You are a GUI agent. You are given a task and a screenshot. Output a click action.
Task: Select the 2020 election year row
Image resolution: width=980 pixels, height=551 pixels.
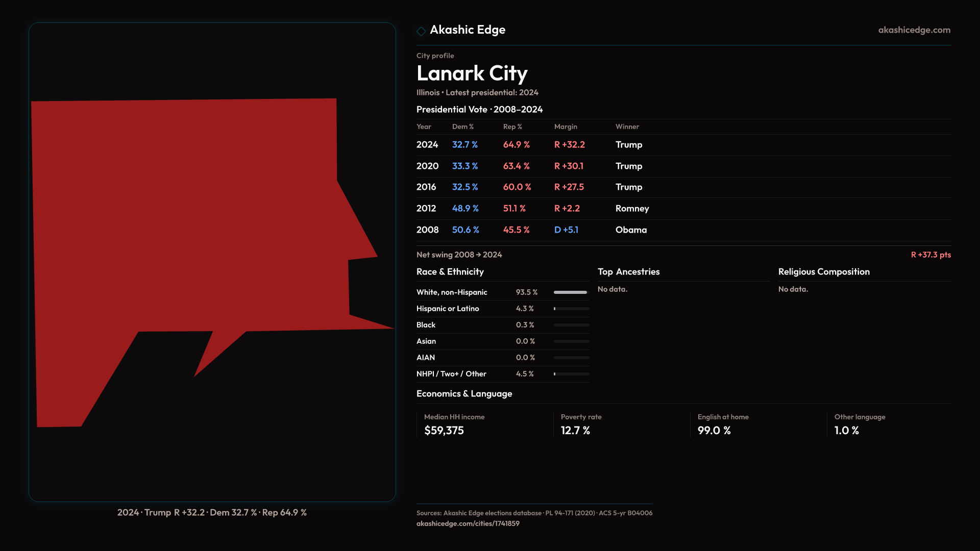click(x=428, y=166)
